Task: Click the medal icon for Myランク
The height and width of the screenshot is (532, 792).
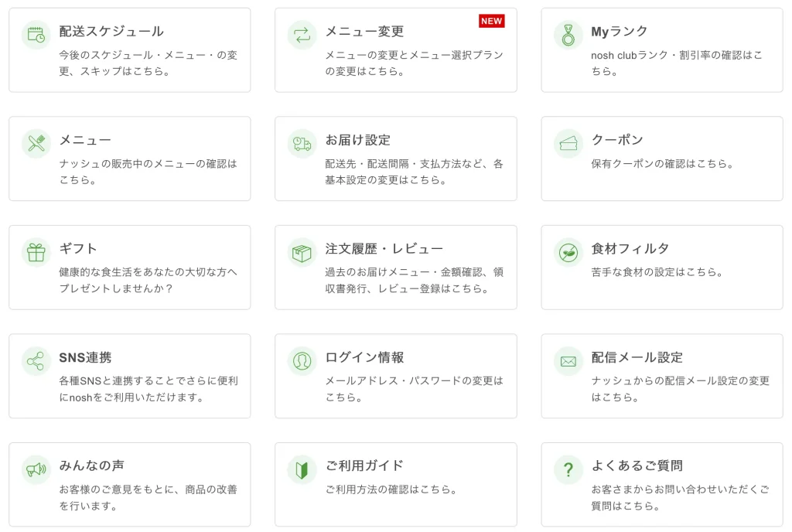Action: (568, 35)
